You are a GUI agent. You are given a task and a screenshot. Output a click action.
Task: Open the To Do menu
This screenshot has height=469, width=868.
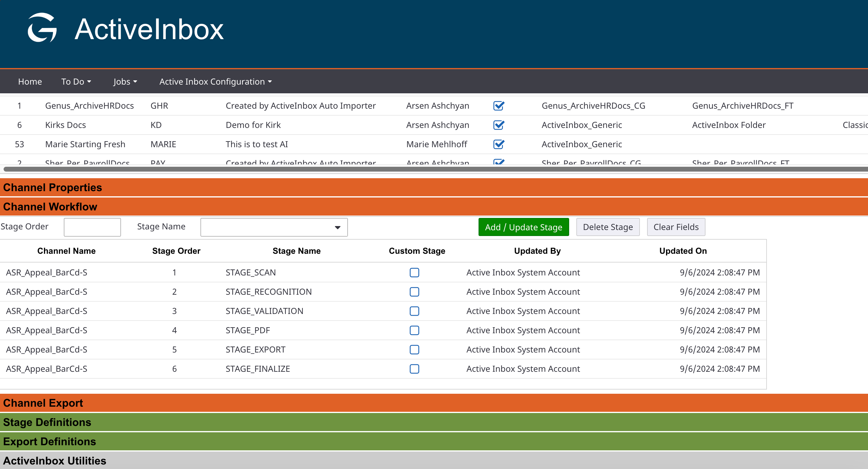[x=76, y=82]
